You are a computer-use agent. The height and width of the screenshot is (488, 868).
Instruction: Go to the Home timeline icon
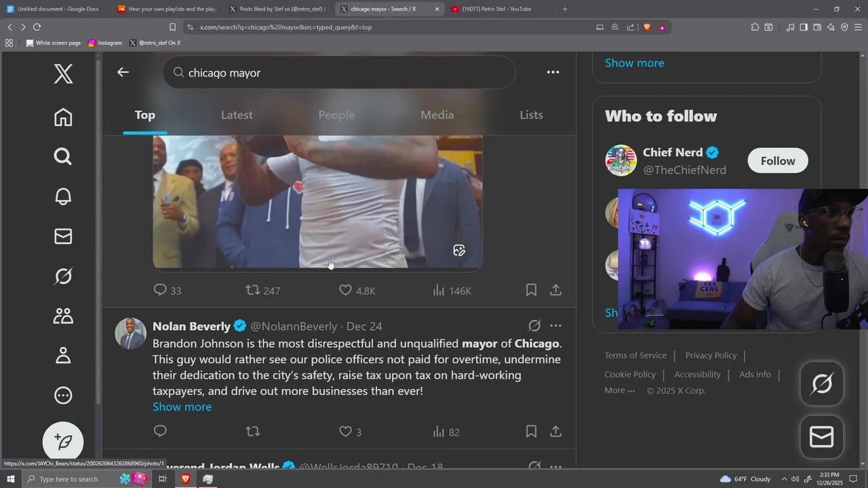[63, 117]
